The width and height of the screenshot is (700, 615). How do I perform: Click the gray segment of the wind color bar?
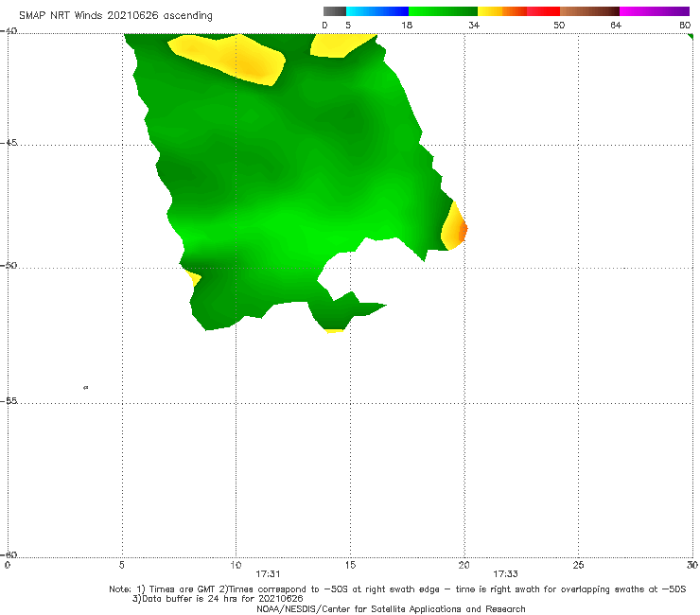tap(335, 11)
